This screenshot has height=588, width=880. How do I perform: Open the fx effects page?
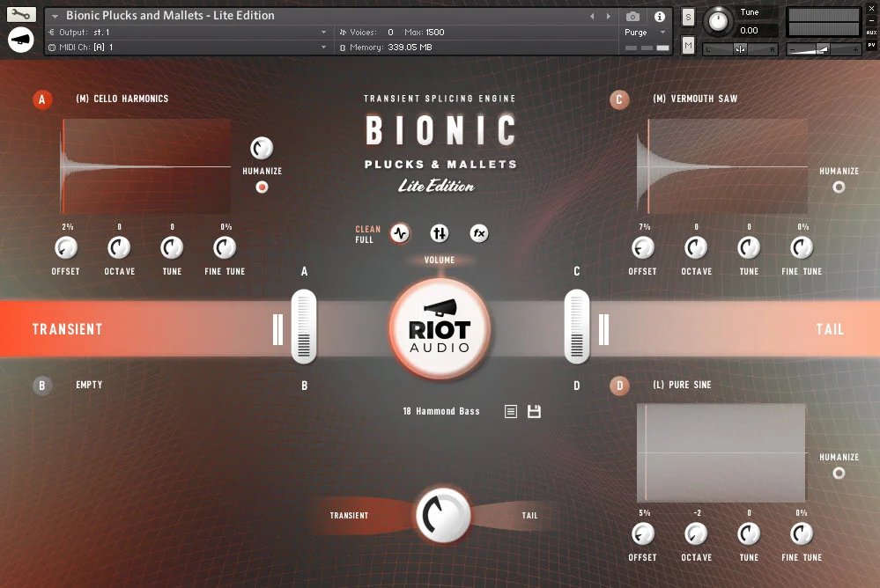[478, 233]
